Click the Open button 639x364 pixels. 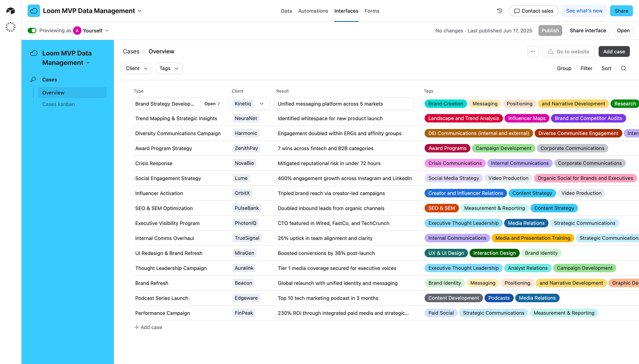[623, 31]
